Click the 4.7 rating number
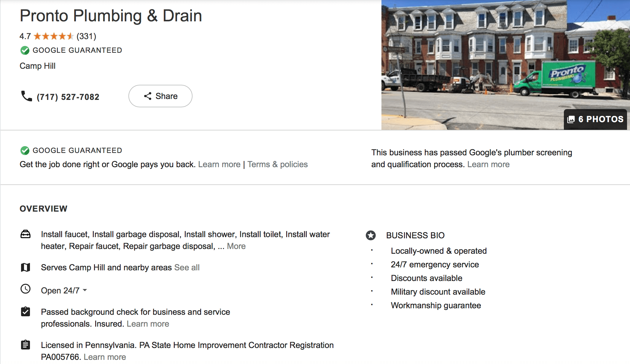 [x=25, y=36]
